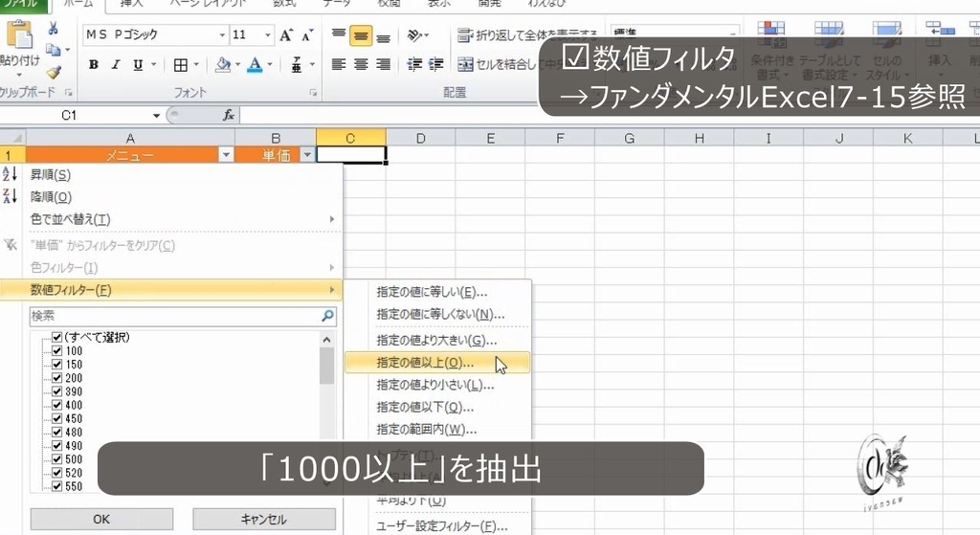Uncheck the 100 value checkbox
Image resolution: width=980 pixels, height=535 pixels.
pyautogui.click(x=56, y=351)
